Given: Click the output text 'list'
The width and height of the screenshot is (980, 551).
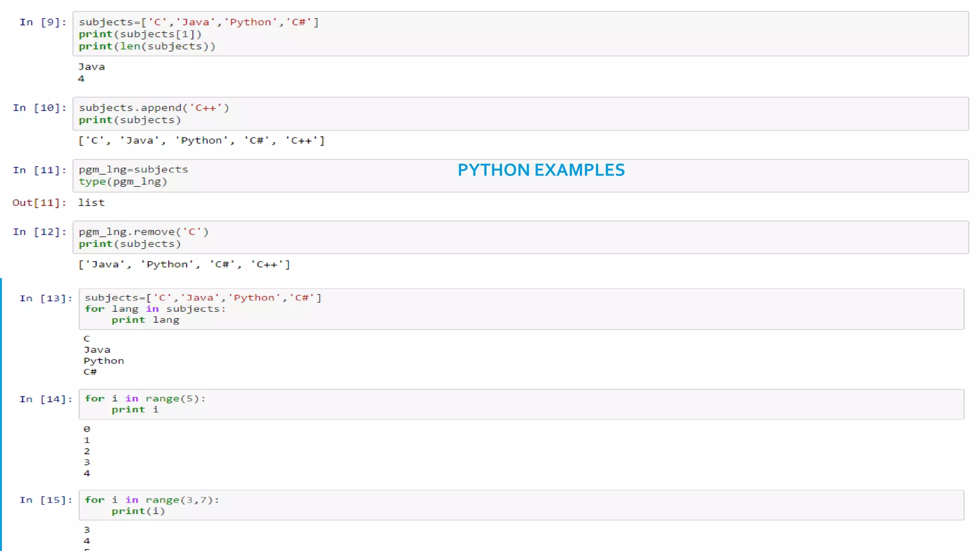Looking at the screenshot, I should tap(91, 203).
